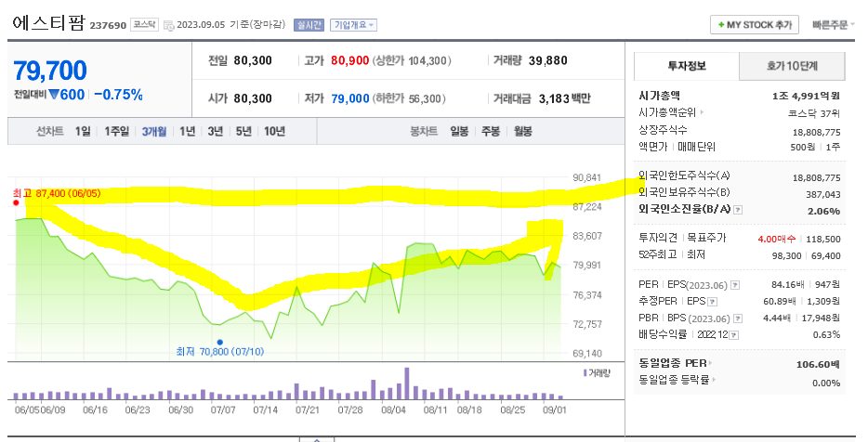Select the 3개월 line chart range

(154, 131)
